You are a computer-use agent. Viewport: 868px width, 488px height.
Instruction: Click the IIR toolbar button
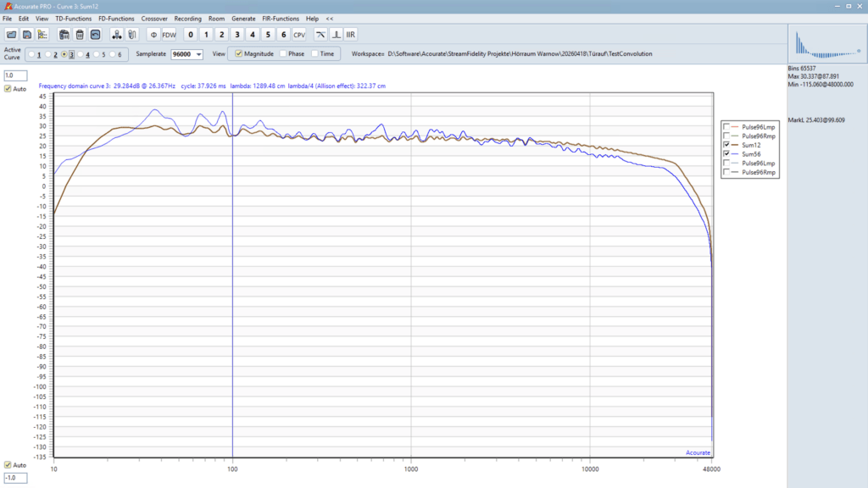pyautogui.click(x=351, y=35)
